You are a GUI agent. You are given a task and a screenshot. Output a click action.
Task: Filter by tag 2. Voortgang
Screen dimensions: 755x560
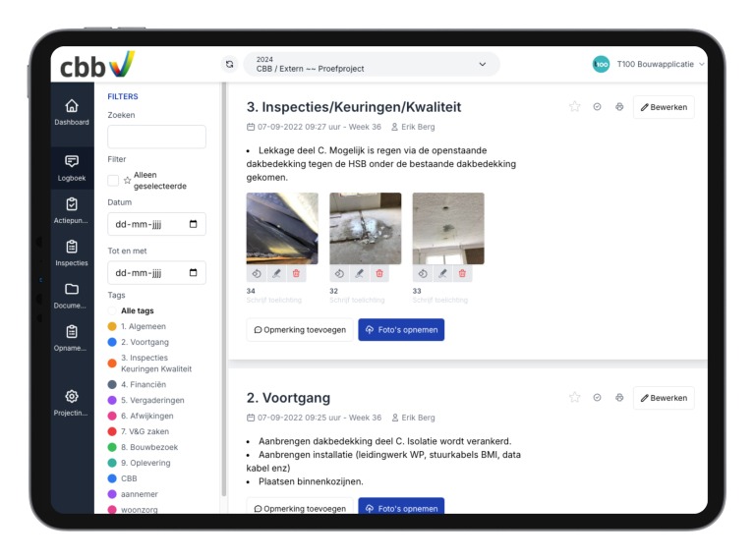[x=139, y=342]
